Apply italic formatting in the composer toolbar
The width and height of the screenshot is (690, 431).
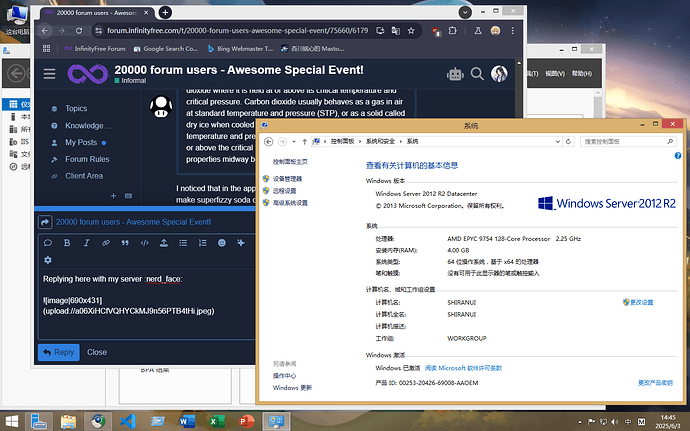(x=86, y=243)
